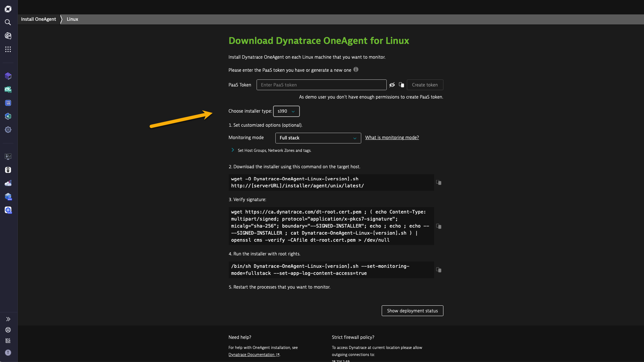The width and height of the screenshot is (644, 362).
Task: Copy the run installer command
Action: pyautogui.click(x=439, y=270)
